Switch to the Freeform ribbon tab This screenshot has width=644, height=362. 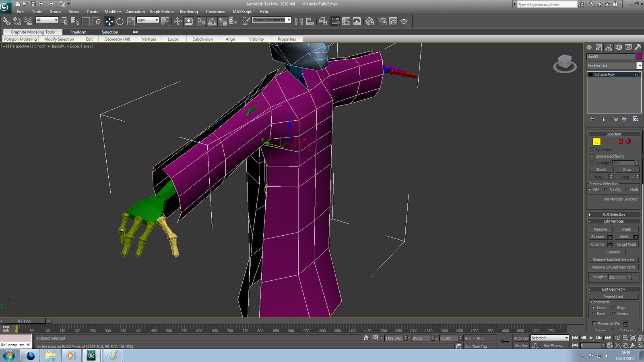click(x=78, y=32)
